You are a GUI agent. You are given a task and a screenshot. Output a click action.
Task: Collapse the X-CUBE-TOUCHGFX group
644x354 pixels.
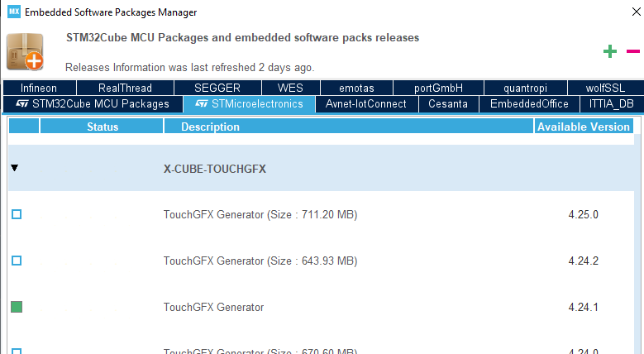coord(15,168)
